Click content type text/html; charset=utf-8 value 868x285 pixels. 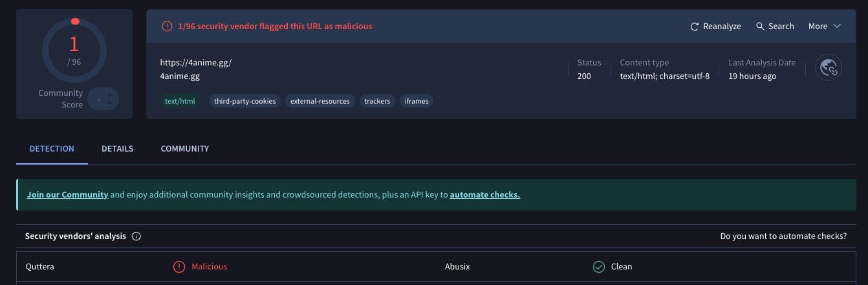click(665, 76)
